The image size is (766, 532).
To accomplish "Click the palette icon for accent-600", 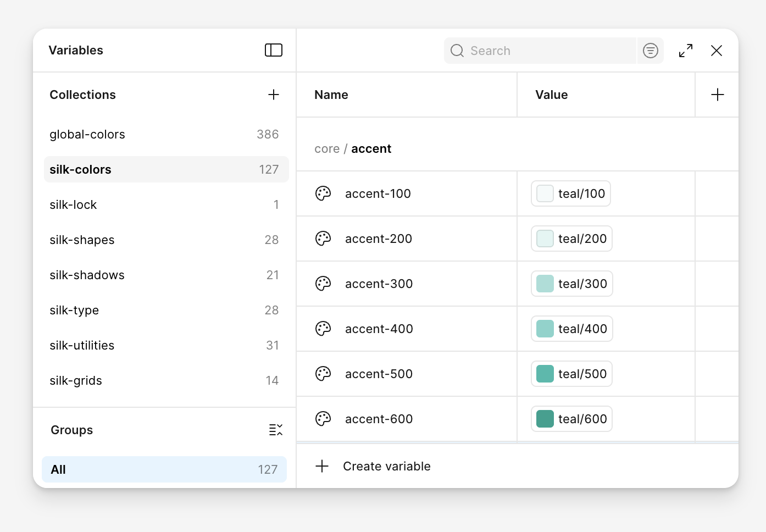I will click(x=323, y=419).
